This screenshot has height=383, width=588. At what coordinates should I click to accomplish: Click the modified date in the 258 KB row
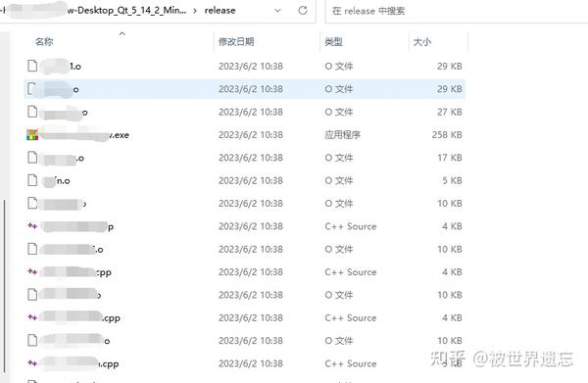(x=251, y=135)
